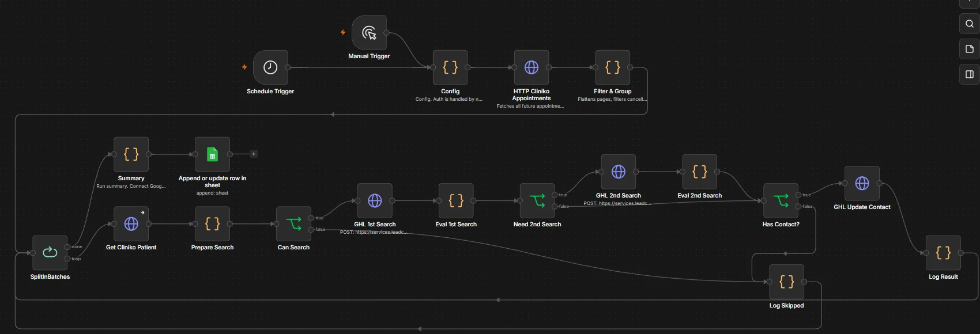Click the Manual Trigger output connector
Viewport: 980px width, 334px height.
[x=386, y=33]
